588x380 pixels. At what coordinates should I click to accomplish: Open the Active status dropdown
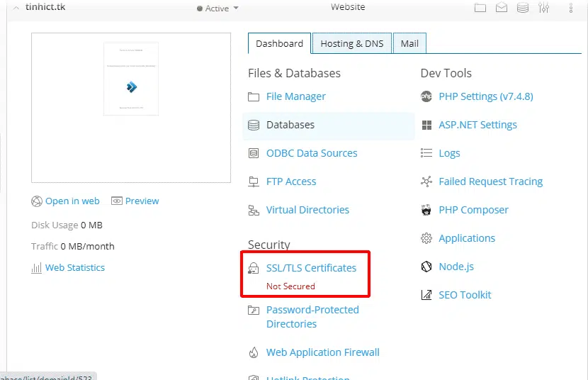coord(217,9)
